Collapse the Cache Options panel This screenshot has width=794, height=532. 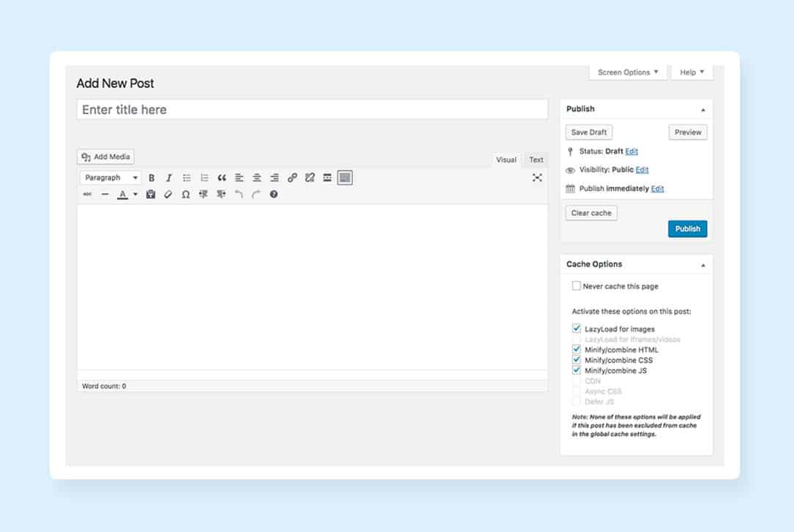point(703,265)
